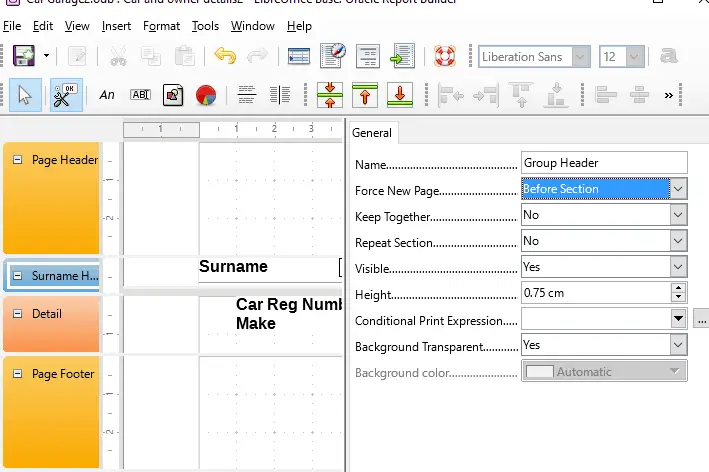Screen dimensions: 709x472
Task: Insert a Vertical Line icon
Action: point(280,95)
